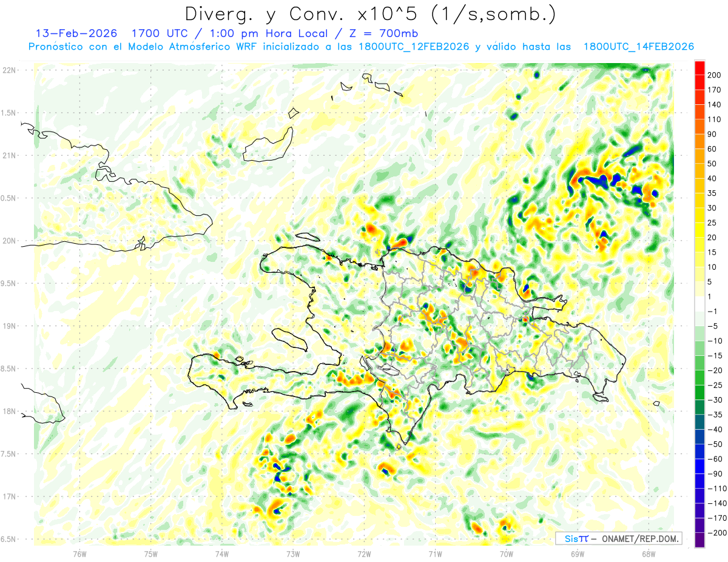This screenshot has width=728, height=562.
Task: Click the '8.5N' latitude label
Action: [x=8, y=369]
